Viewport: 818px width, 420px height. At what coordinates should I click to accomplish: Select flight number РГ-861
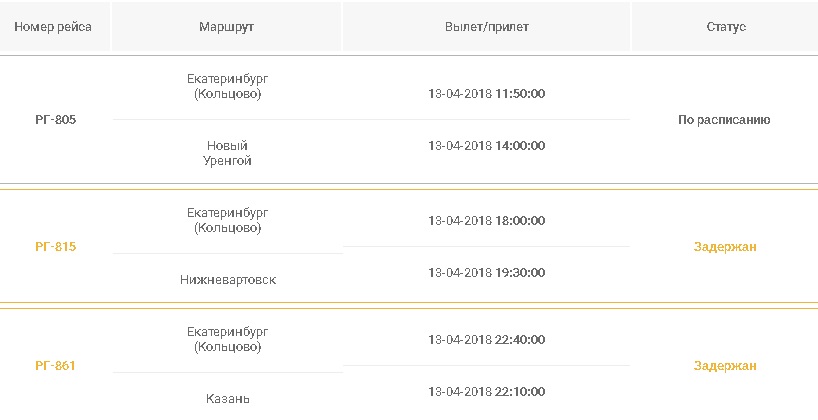tap(56, 365)
